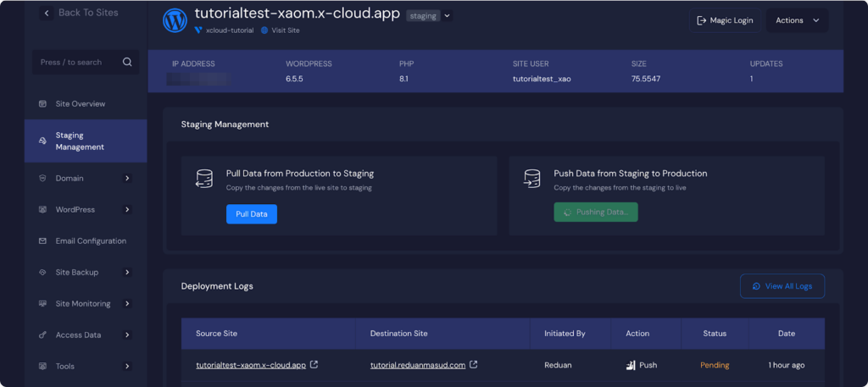Click the Email Configuration envelope icon

click(x=42, y=241)
